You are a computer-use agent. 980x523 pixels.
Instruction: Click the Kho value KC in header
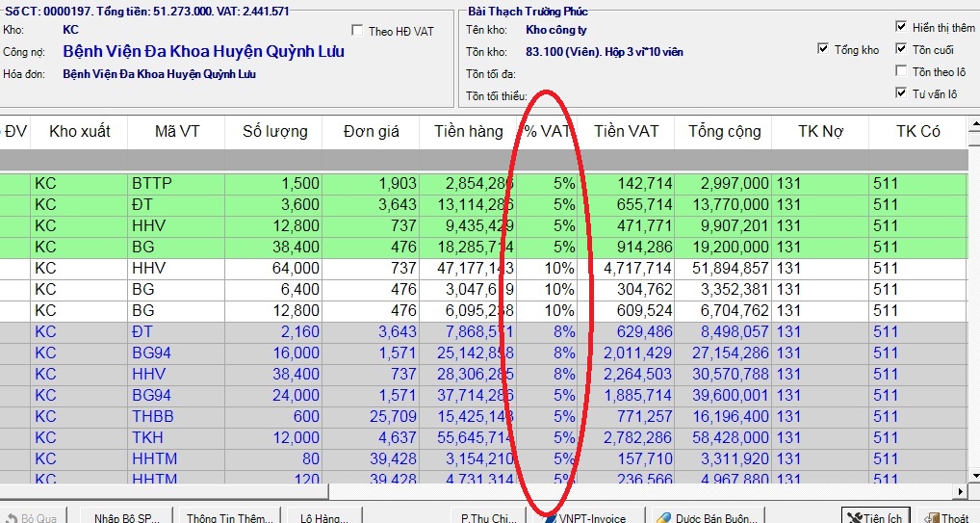pyautogui.click(x=70, y=30)
